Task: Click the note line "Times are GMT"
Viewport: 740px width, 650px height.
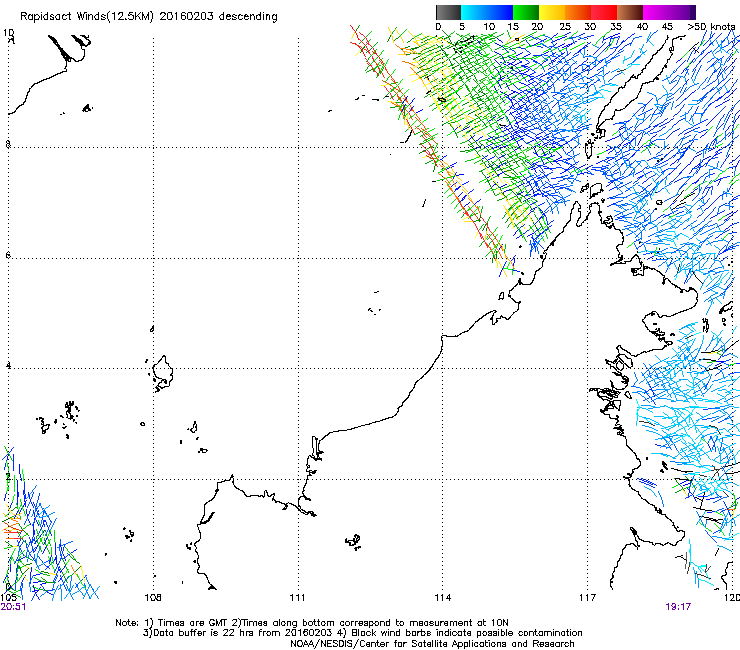Action: click(x=193, y=623)
